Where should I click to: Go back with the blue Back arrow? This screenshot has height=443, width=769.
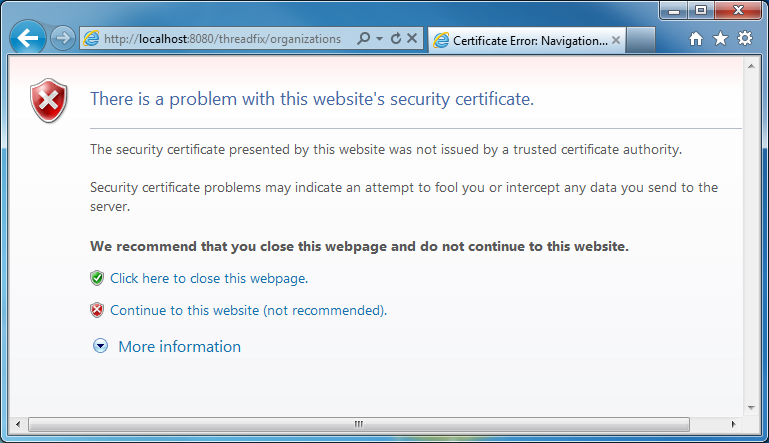[x=28, y=37]
